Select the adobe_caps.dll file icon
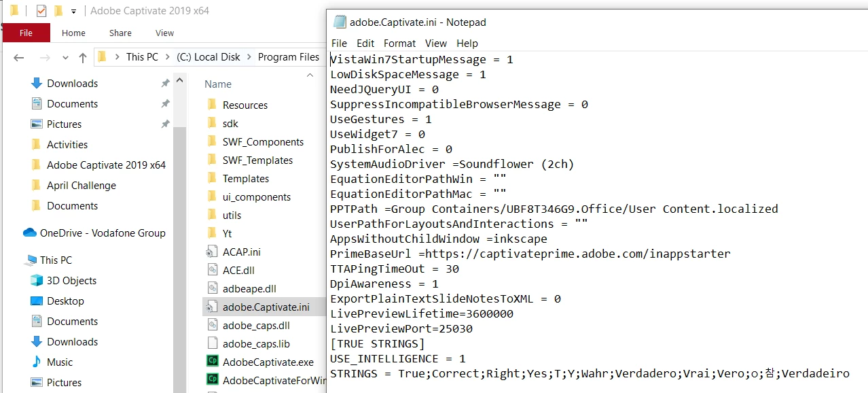The height and width of the screenshot is (393, 868). click(x=211, y=325)
